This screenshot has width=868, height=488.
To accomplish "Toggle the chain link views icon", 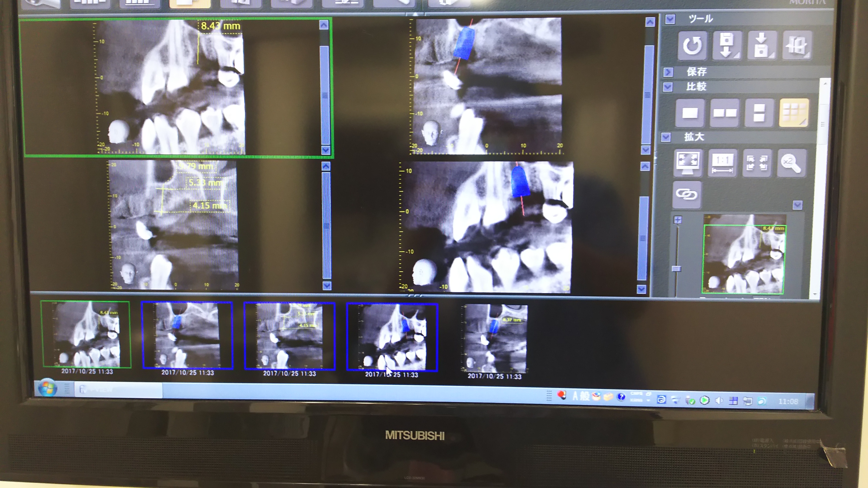I will pyautogui.click(x=687, y=195).
